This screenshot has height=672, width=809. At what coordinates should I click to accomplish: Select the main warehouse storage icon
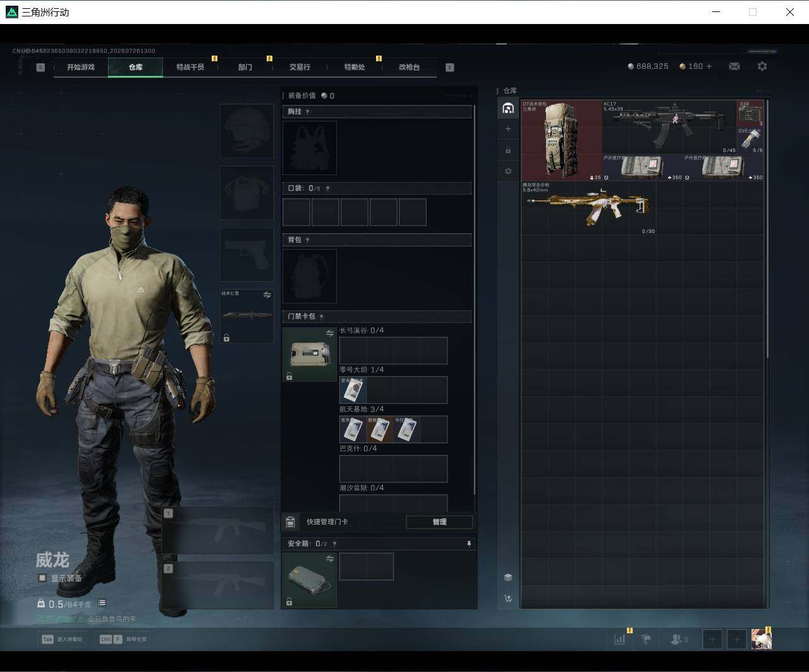[508, 108]
